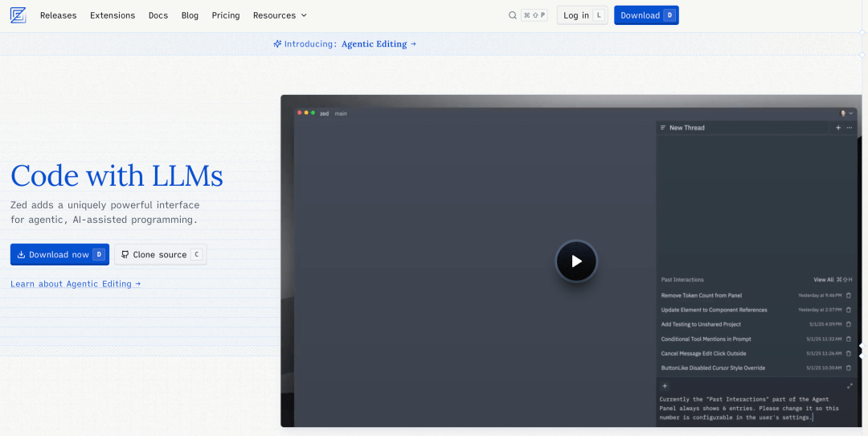Open thread Remove Token Count from Panel
868x436 pixels.
pyautogui.click(x=702, y=296)
